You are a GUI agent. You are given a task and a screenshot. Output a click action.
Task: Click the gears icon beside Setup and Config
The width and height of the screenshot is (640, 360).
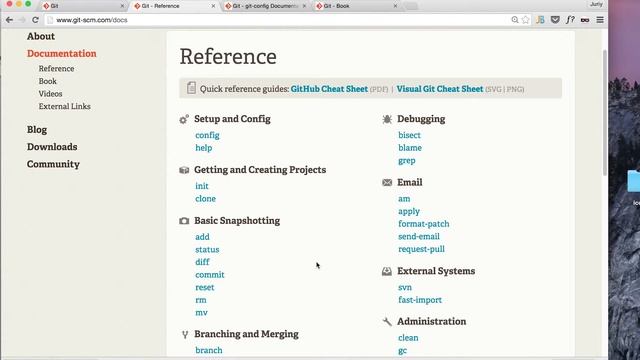tap(184, 119)
